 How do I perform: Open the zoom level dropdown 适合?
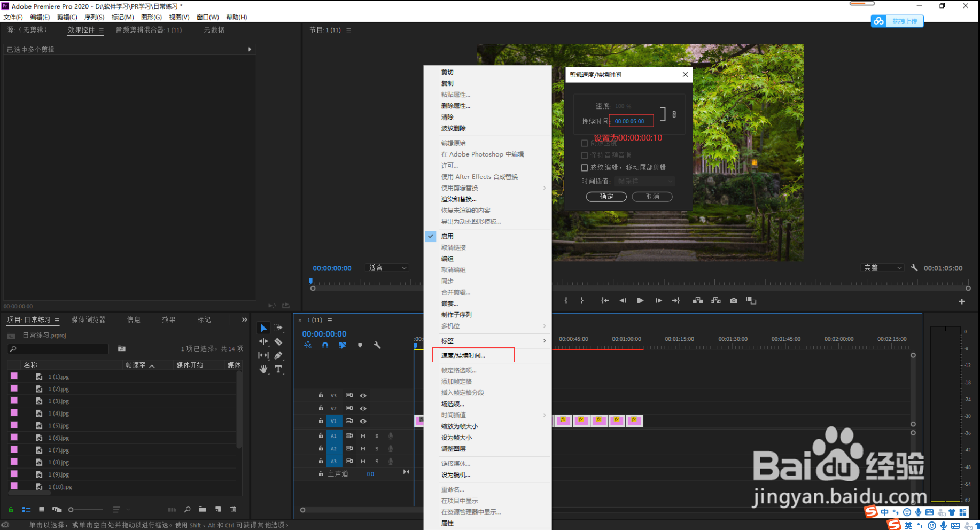pyautogui.click(x=387, y=268)
